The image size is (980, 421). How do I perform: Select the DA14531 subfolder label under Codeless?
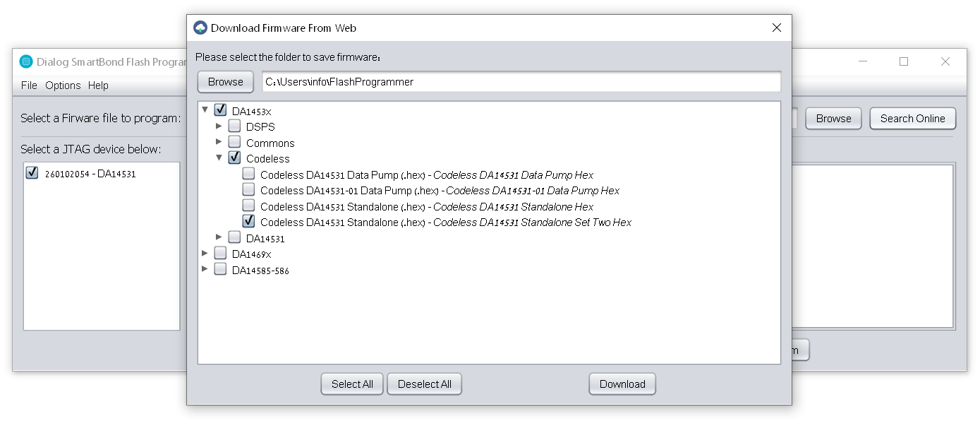tap(265, 239)
